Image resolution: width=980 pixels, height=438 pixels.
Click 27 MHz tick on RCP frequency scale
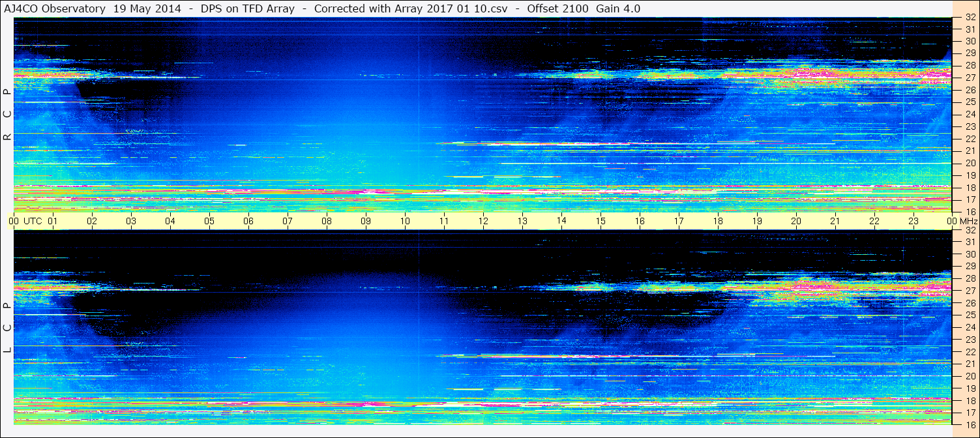point(970,78)
